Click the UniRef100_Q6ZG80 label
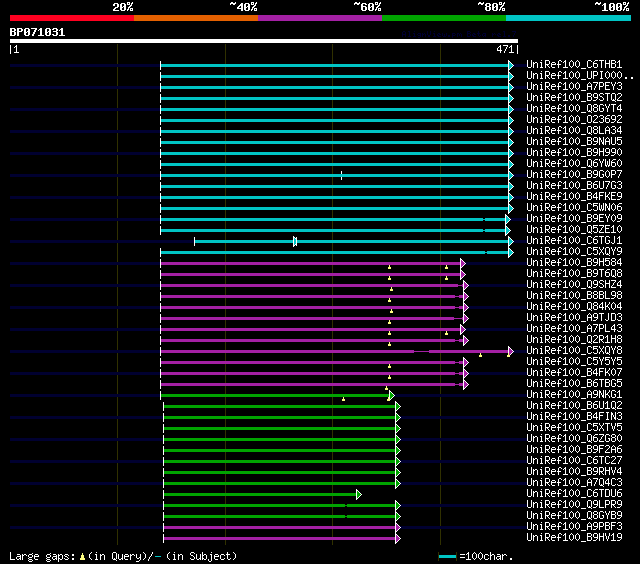This screenshot has width=640, height=564. pyautogui.click(x=574, y=439)
